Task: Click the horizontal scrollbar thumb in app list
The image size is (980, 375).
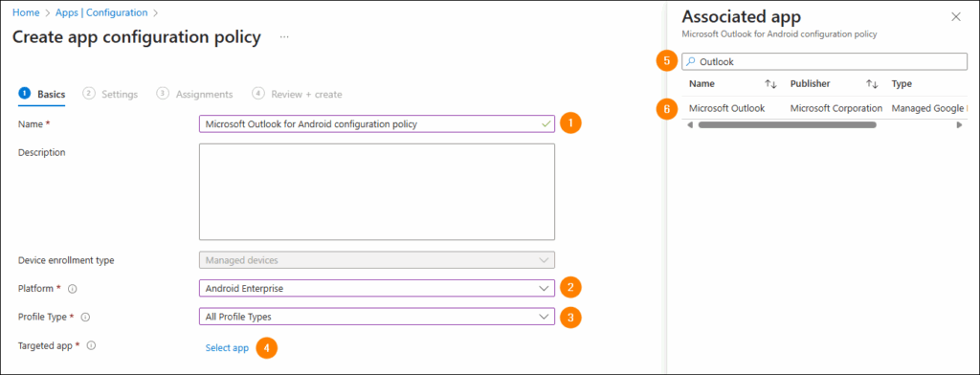Action: pyautogui.click(x=787, y=125)
